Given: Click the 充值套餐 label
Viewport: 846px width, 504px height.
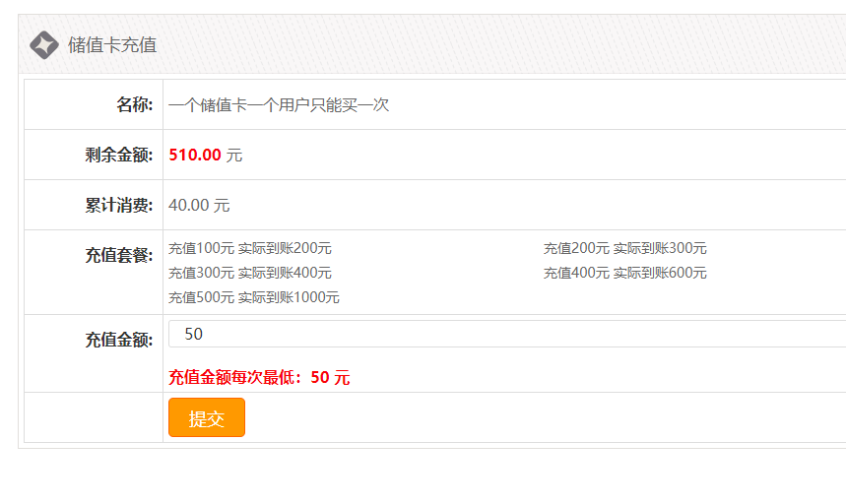Looking at the screenshot, I should tap(118, 255).
